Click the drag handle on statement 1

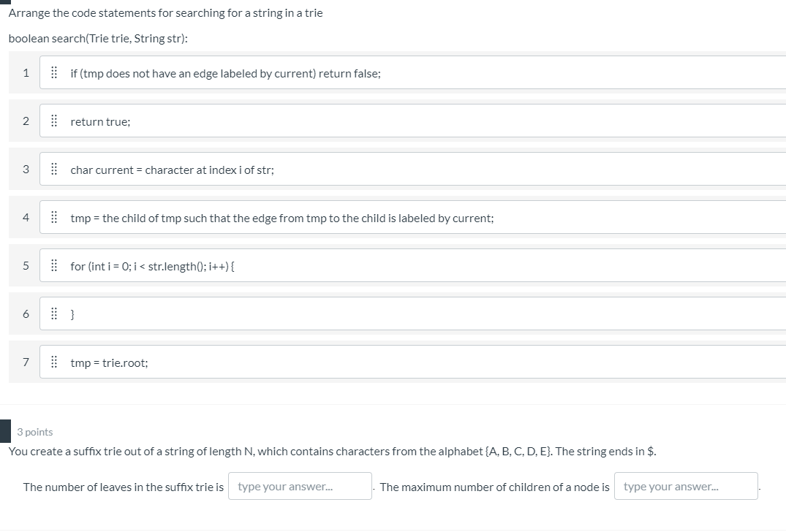click(x=53, y=72)
